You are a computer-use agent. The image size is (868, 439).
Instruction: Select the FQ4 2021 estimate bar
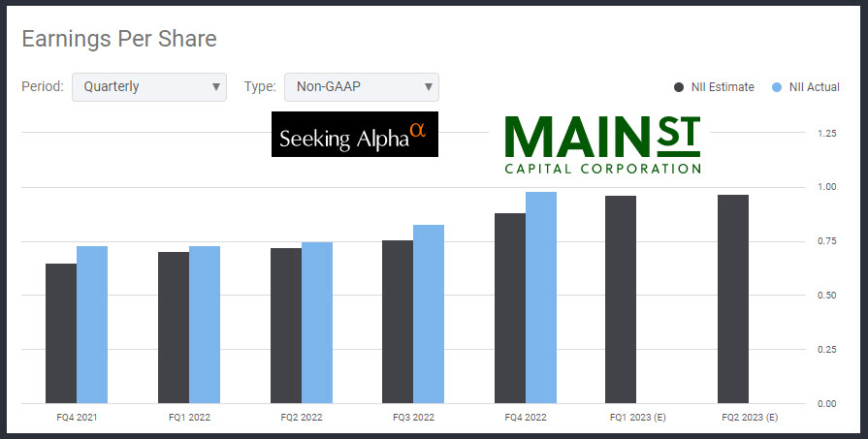(x=61, y=332)
